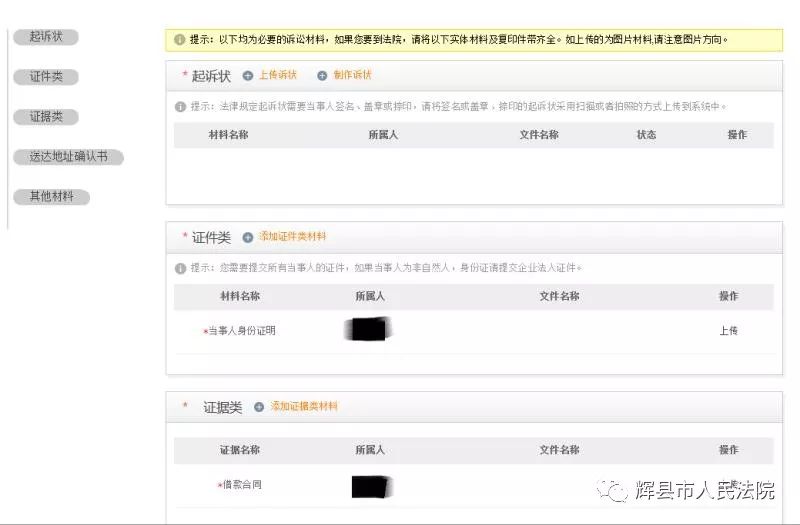Image resolution: width=800 pixels, height=525 pixels.
Task: Click the plus icon beside 添加证据类材料
Action: 259,407
